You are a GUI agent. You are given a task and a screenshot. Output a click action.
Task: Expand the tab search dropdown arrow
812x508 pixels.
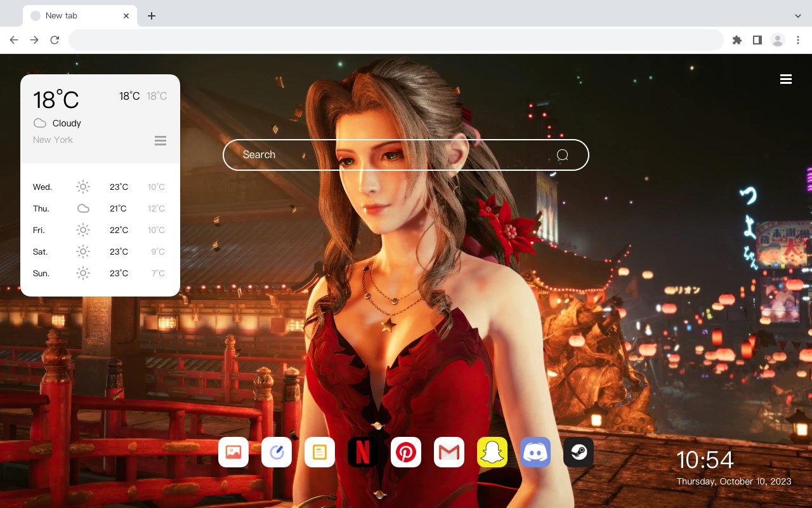(x=797, y=16)
